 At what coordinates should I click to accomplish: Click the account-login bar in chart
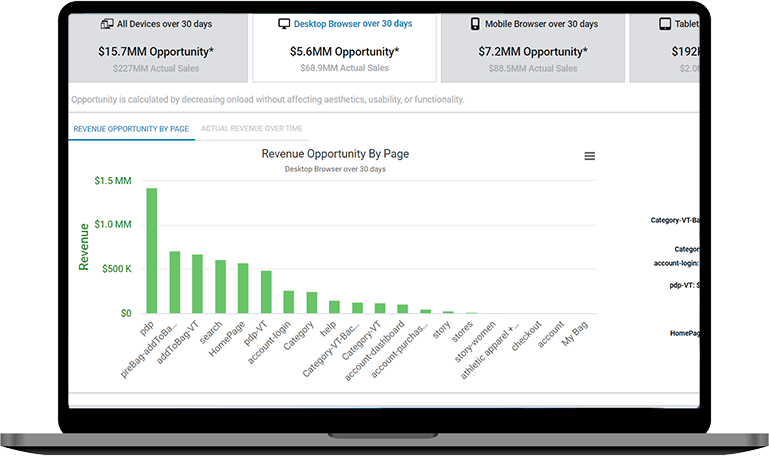[x=288, y=302]
